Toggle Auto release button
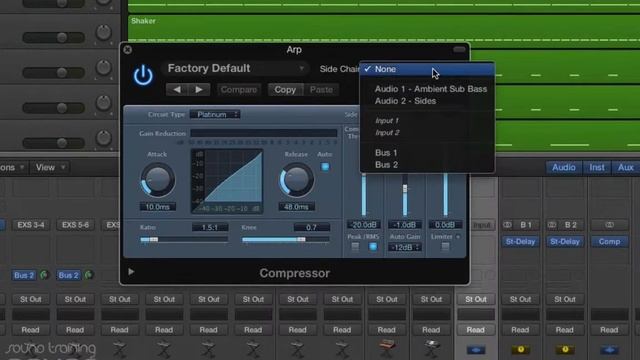Viewport: 640px width, 360px height. tap(325, 167)
